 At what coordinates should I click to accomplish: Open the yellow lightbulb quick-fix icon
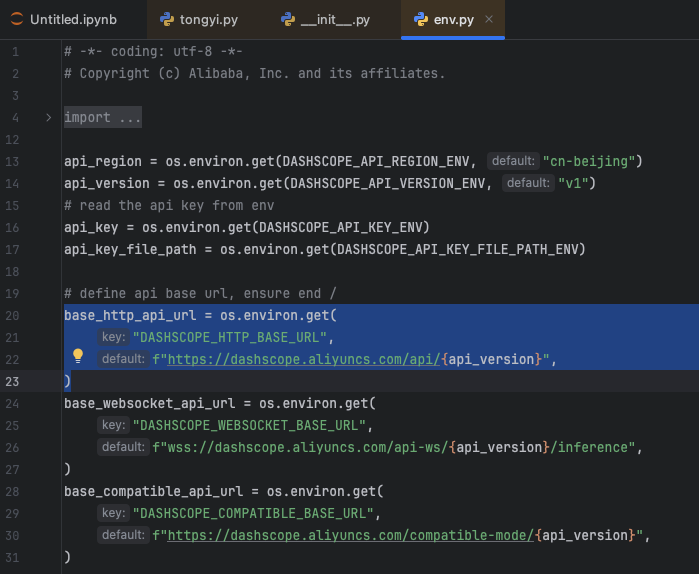click(78, 356)
